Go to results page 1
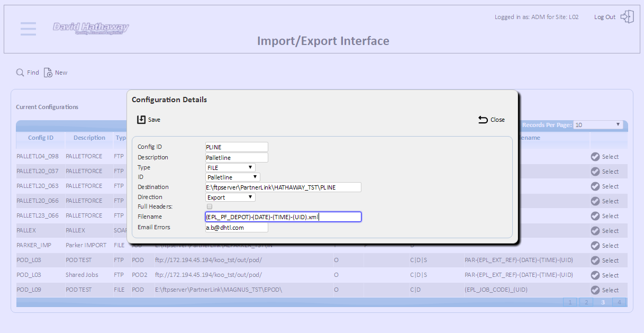644x333 pixels. pyautogui.click(x=570, y=302)
